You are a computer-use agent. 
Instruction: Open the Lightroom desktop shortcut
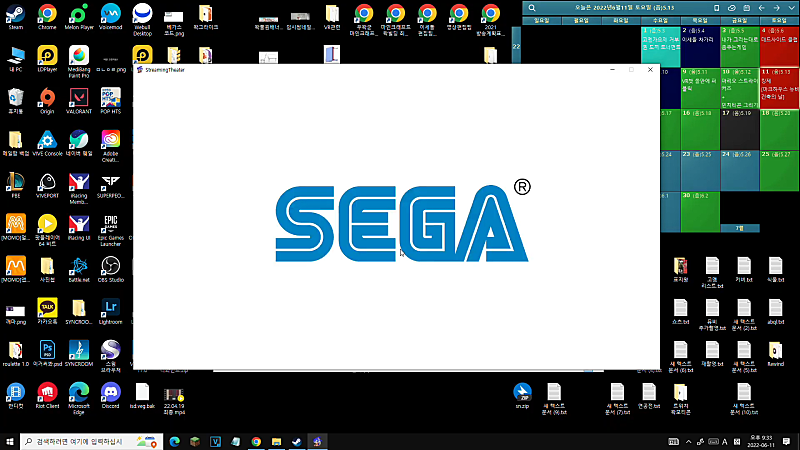110,312
